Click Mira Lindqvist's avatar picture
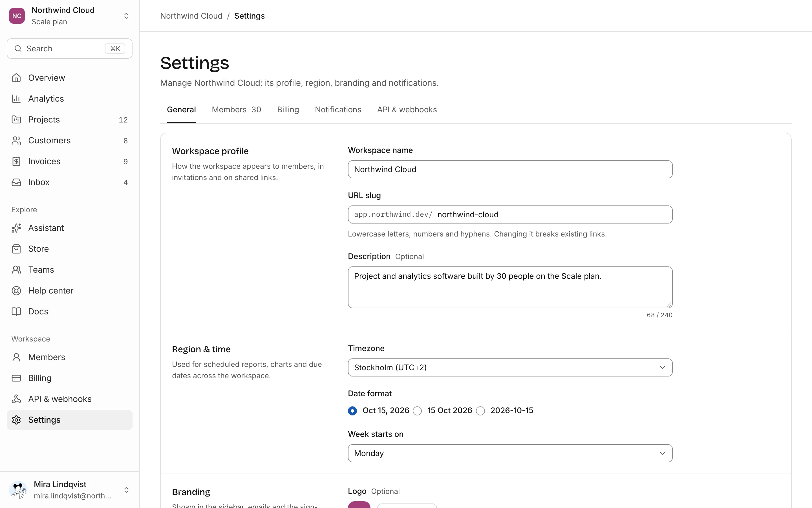The image size is (812, 508). [x=18, y=490]
